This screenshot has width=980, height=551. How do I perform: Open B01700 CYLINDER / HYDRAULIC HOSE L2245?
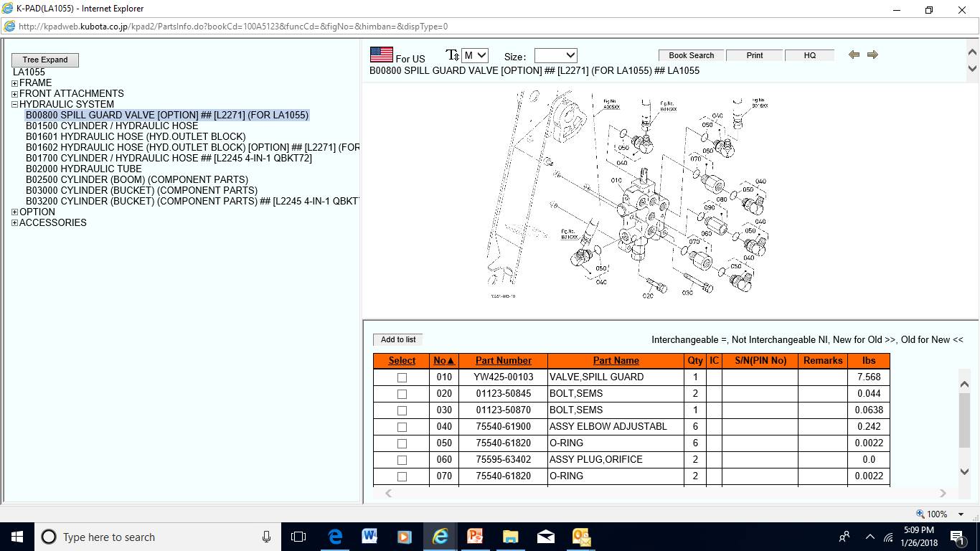169,158
